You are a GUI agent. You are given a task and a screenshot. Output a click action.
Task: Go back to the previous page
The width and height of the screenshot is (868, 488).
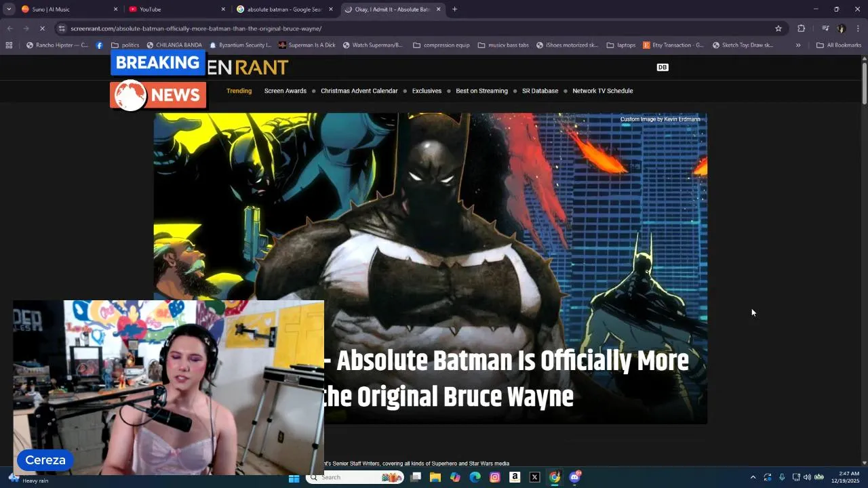(9, 28)
